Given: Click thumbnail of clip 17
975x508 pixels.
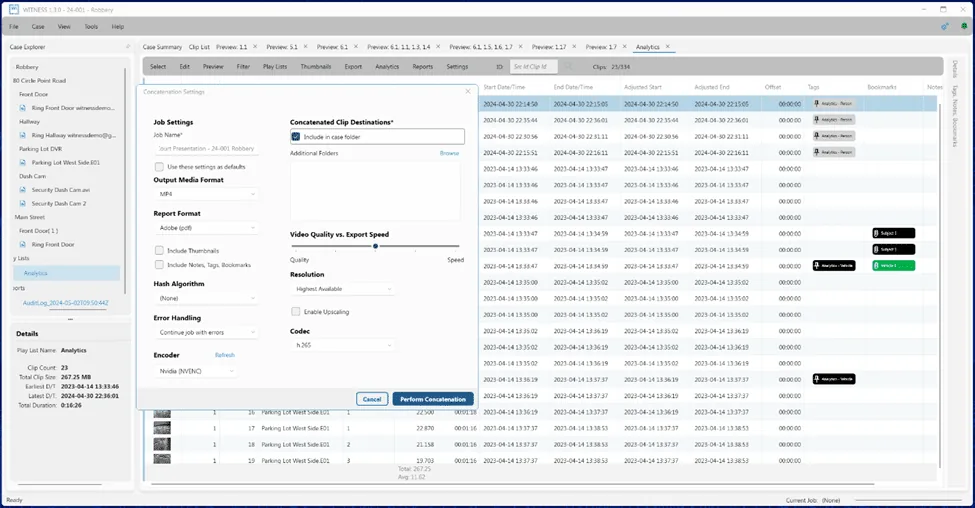Looking at the screenshot, I should (162, 428).
